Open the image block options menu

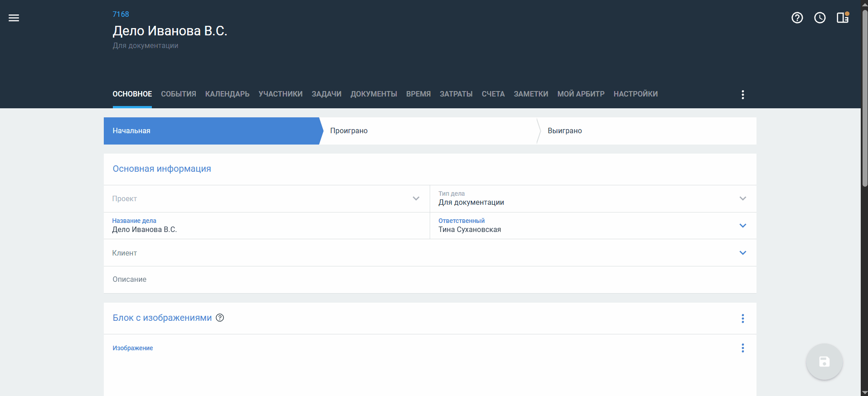(x=742, y=319)
